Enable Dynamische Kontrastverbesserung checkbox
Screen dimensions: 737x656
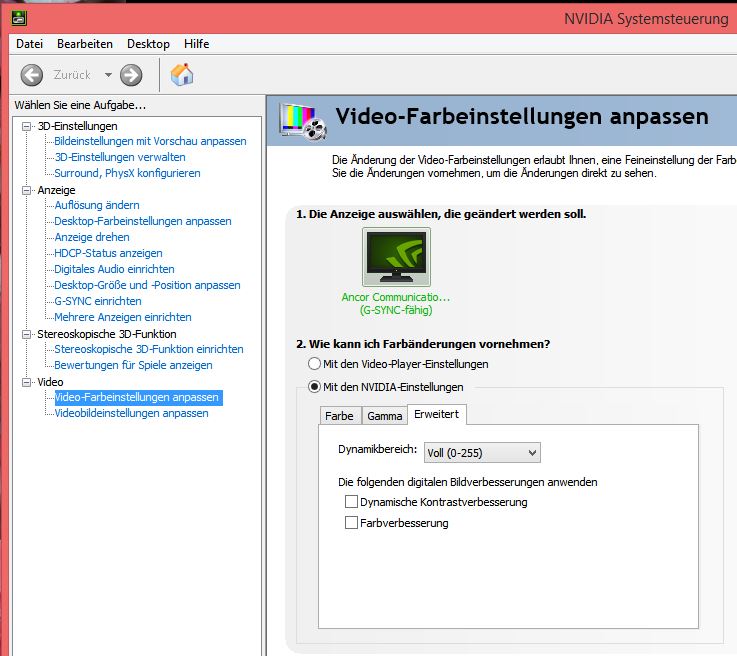point(351,501)
